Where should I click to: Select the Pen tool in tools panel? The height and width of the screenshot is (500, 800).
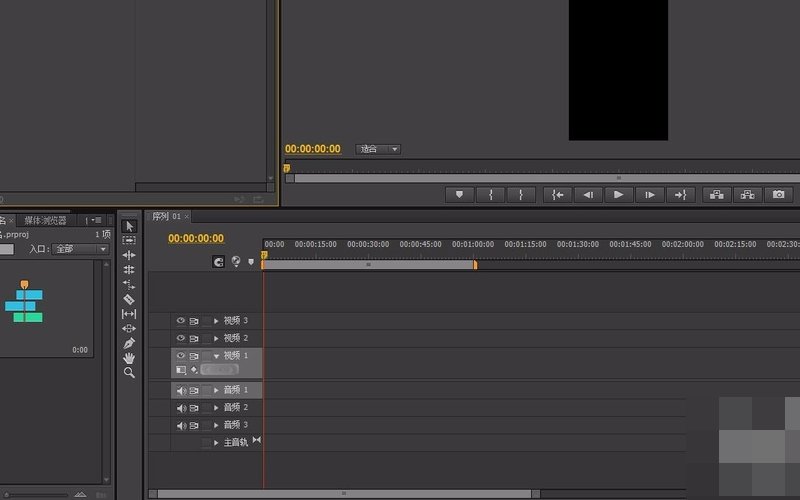[x=129, y=343]
